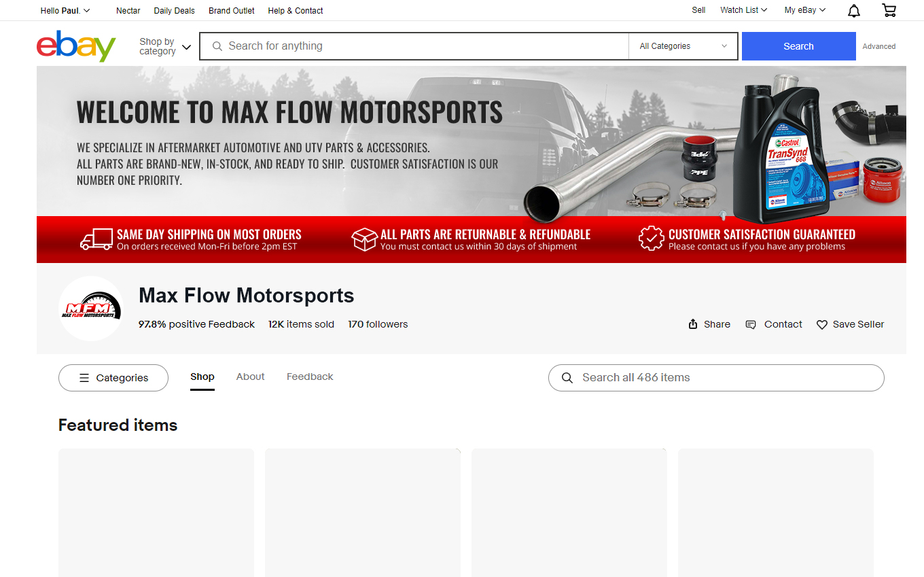The image size is (924, 577).
Task: Click the satisfaction guaranteed badge icon
Action: click(651, 239)
